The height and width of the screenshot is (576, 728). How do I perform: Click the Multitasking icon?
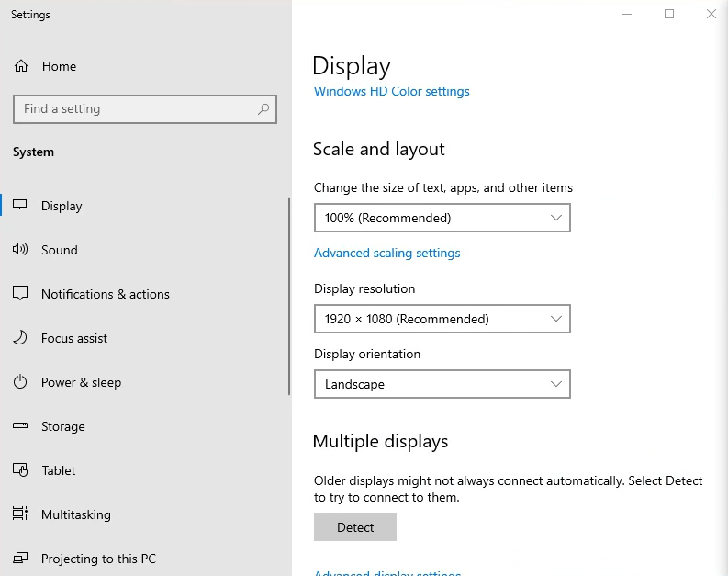21,514
